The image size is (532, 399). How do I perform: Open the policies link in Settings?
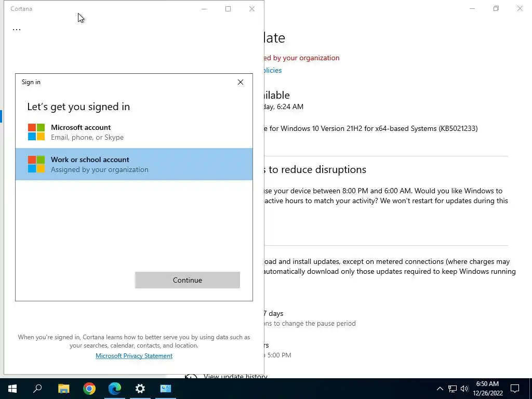pyautogui.click(x=273, y=70)
